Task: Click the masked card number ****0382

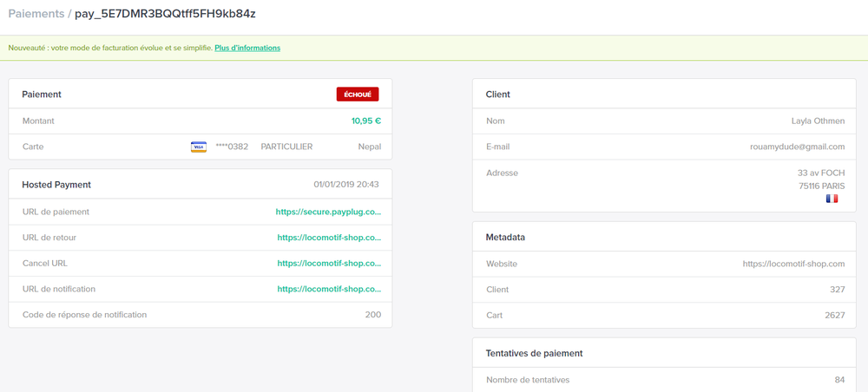Action: [232, 147]
